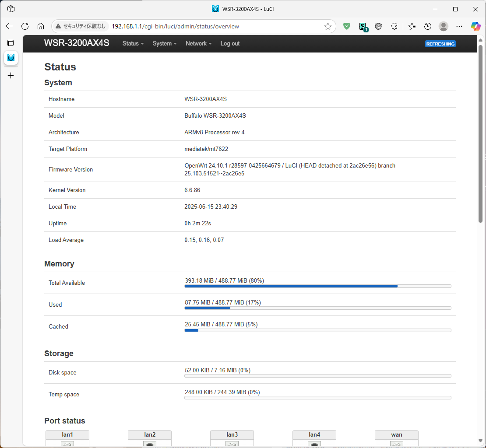The height and width of the screenshot is (448, 486).
Task: Expand the System dropdown menu
Action: (165, 44)
